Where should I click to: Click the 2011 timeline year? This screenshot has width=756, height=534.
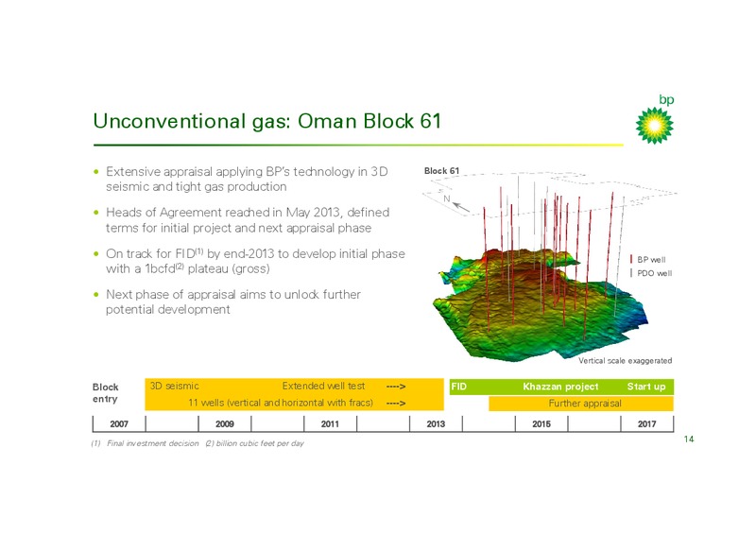[330, 424]
